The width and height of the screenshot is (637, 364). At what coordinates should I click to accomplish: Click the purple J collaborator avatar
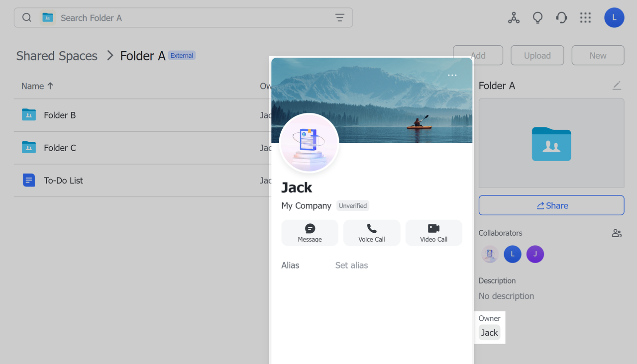click(535, 254)
